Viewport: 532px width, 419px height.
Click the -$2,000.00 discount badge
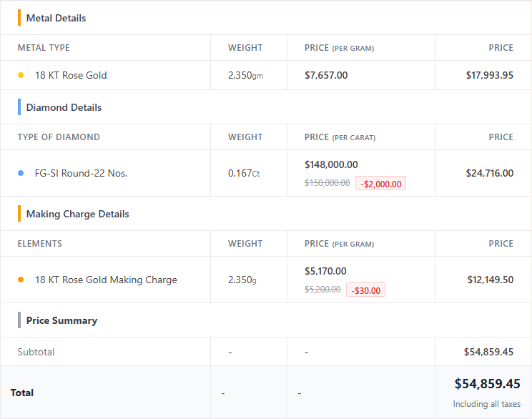380,184
